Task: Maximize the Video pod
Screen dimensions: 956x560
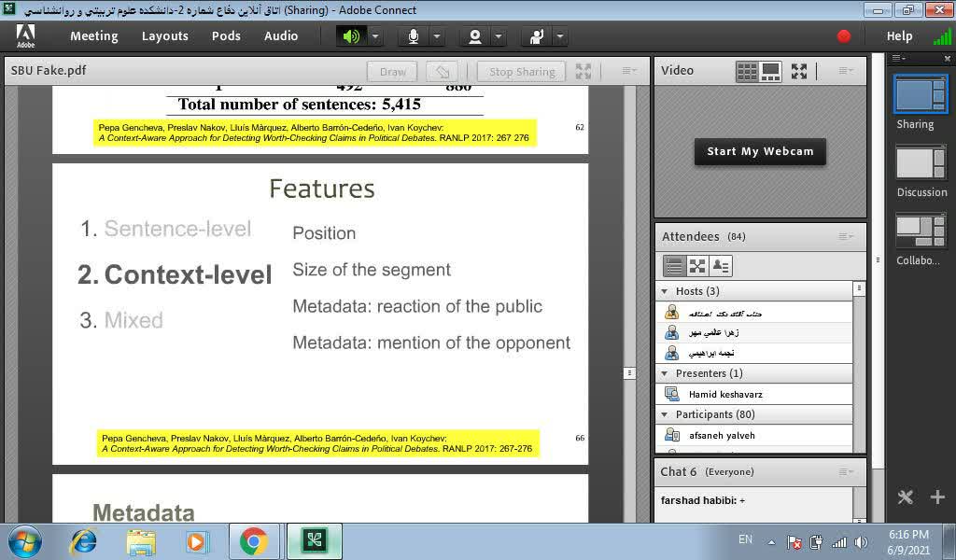Action: click(799, 71)
